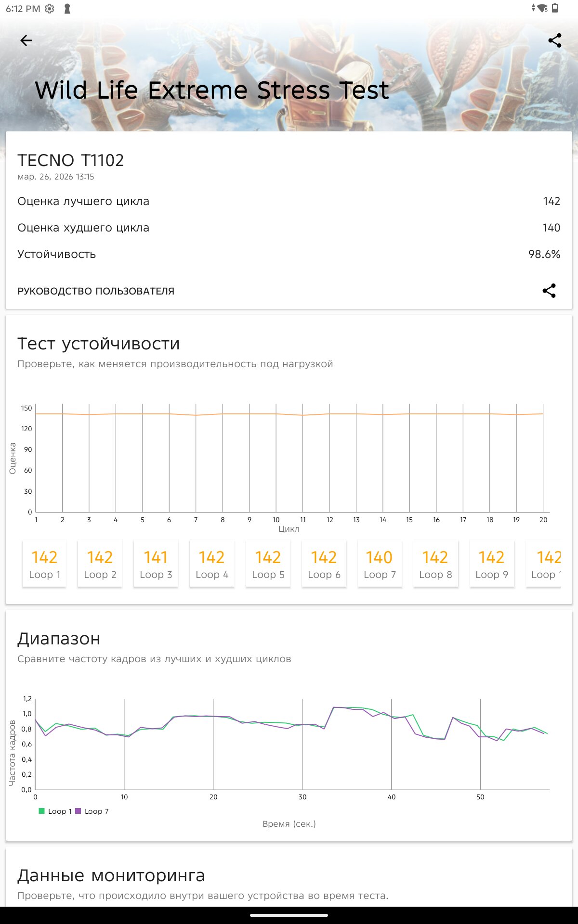Tap the Loop 9 score card
The height and width of the screenshot is (924, 578).
click(x=491, y=564)
